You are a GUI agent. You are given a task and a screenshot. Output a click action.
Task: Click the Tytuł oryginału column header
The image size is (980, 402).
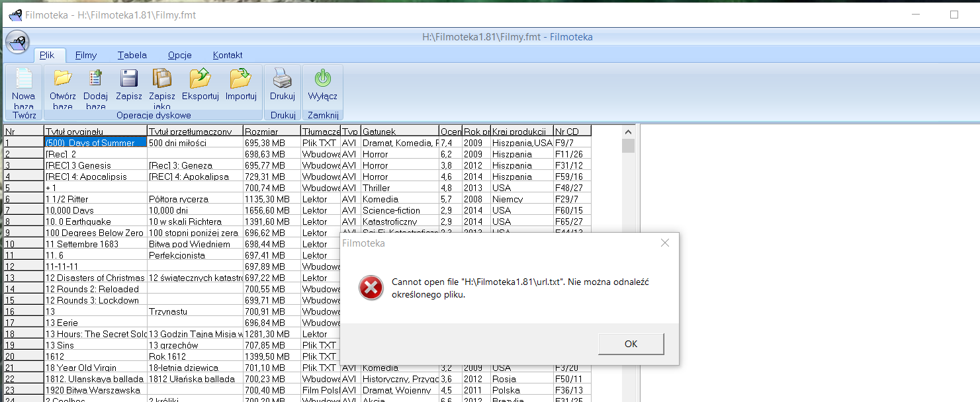[95, 132]
